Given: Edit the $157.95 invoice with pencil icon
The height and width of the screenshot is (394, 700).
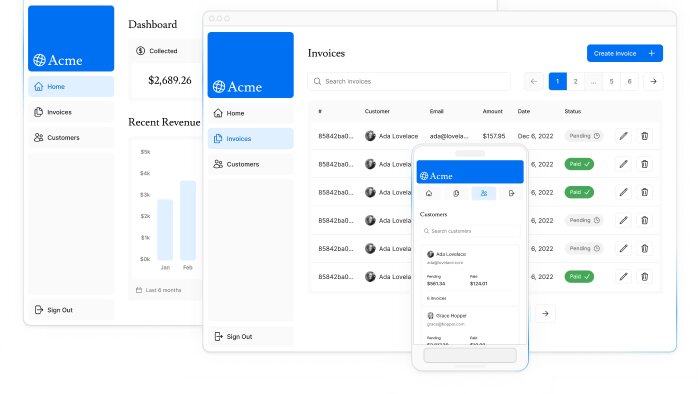Looking at the screenshot, I should 623,136.
